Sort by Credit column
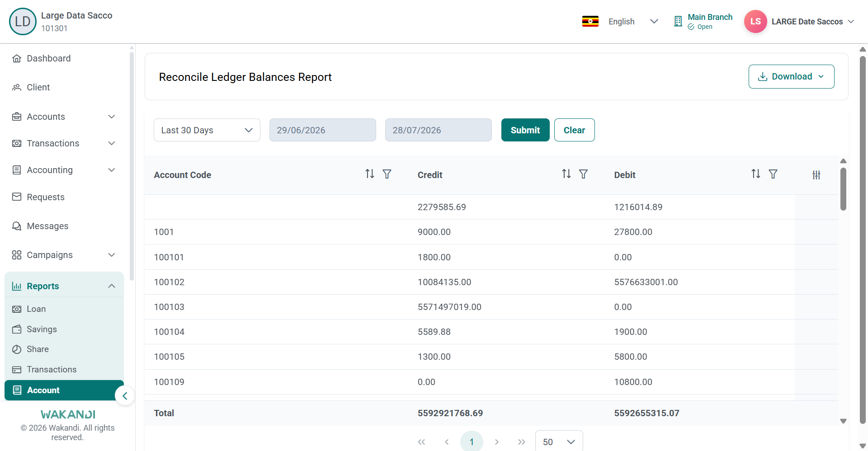The width and height of the screenshot is (868, 451). [566, 174]
